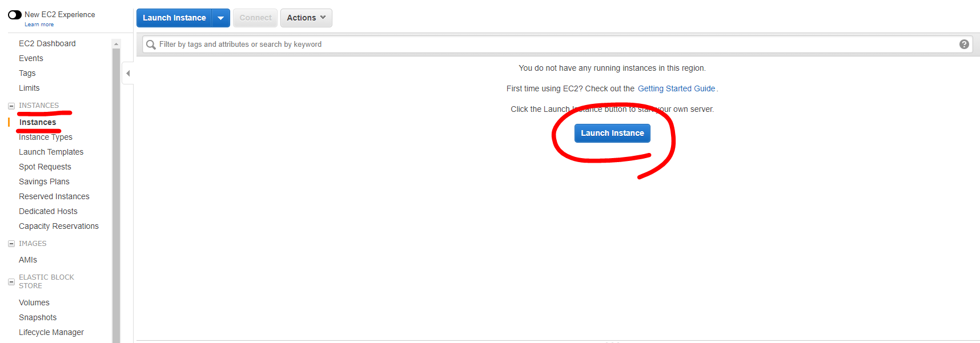Collapse the sidebar with the arrow
Viewport: 980px width, 343px height.
[x=128, y=73]
